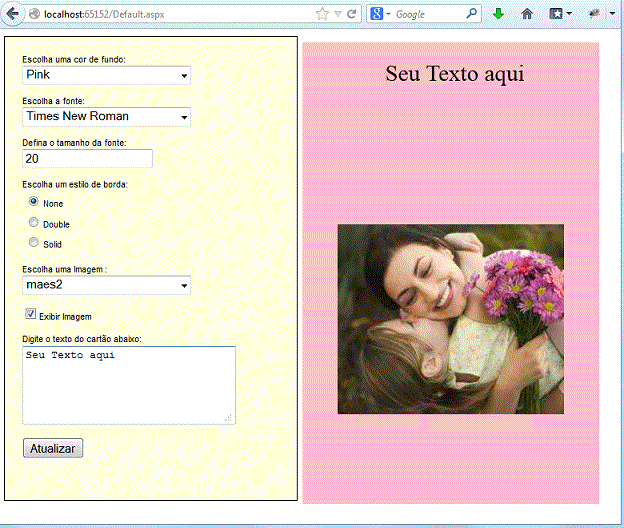This screenshot has width=624, height=528.
Task: Click the magnifier search icon
Action: (471, 14)
